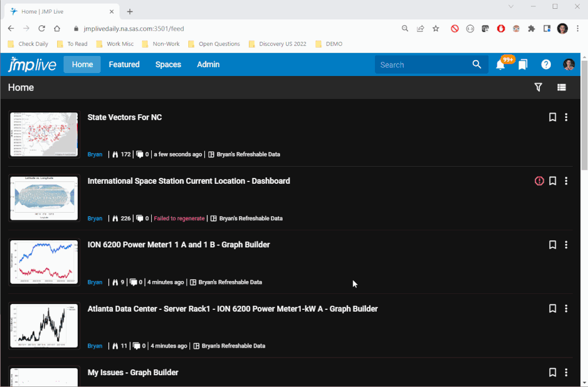Click author Bryan on International Space Station post
This screenshot has width=588, height=387.
point(95,218)
